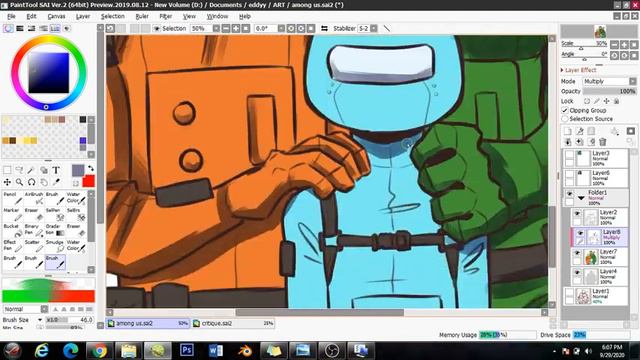Flip canvas view horizontally icon
The height and width of the screenshot is (360, 640).
coord(324,29)
